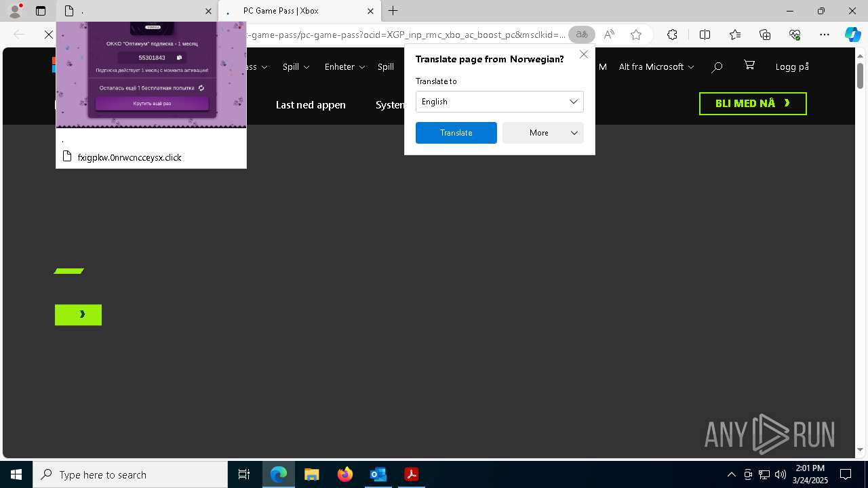Click the address bar URL
868x488 pixels.
click(406, 35)
